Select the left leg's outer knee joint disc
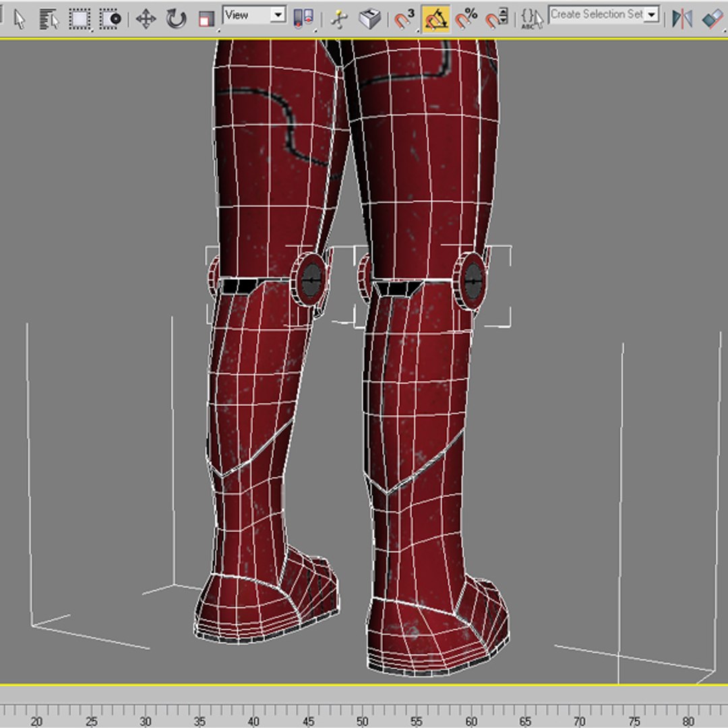 308,280
